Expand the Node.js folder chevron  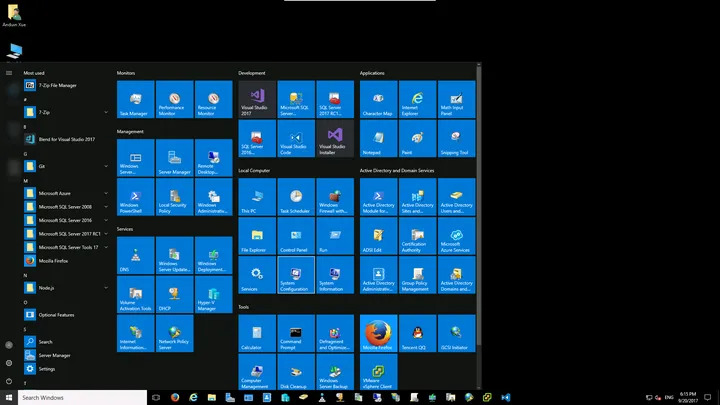click(106, 288)
